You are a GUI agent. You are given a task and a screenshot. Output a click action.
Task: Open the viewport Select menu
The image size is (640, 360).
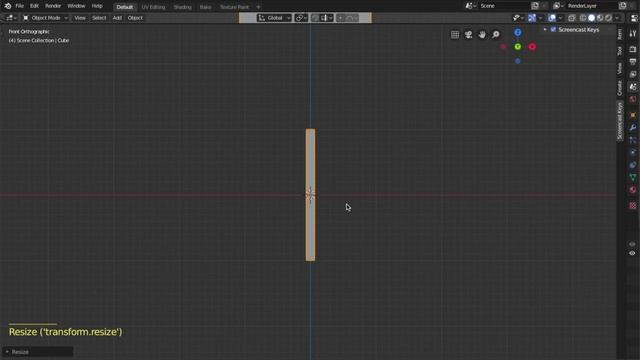99,18
